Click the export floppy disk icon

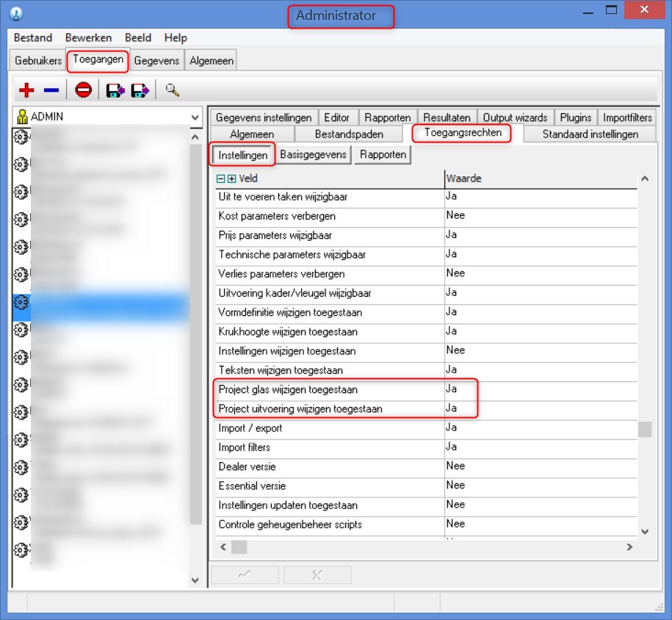point(140,90)
